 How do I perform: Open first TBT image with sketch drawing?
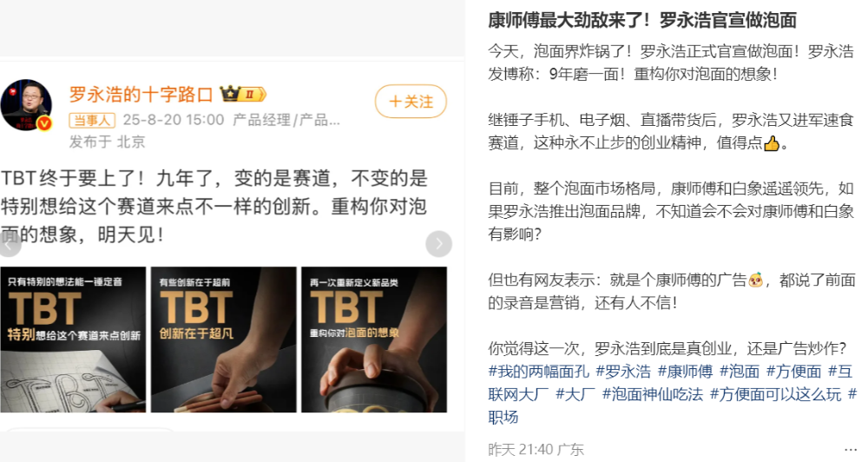point(73,340)
